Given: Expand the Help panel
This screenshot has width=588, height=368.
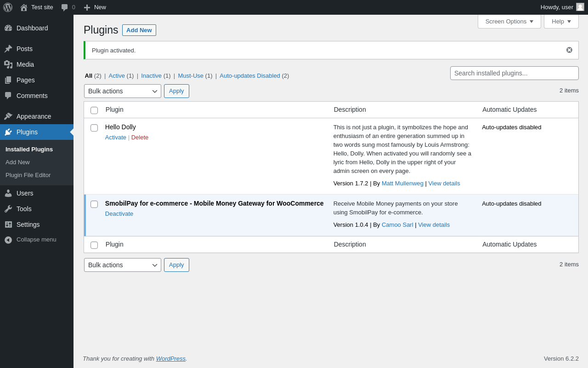Looking at the screenshot, I should [x=561, y=21].
